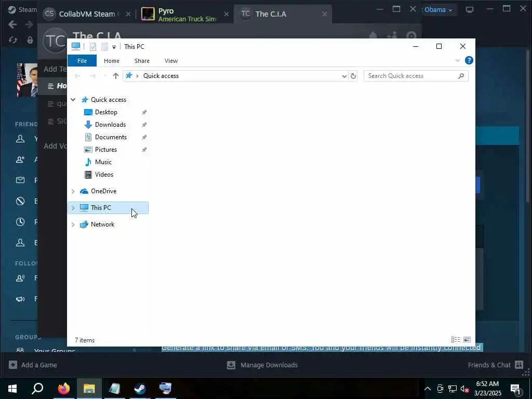Screen dimensions: 532x399
Task: Open the Share ribbon tab
Action: pyautogui.click(x=142, y=61)
